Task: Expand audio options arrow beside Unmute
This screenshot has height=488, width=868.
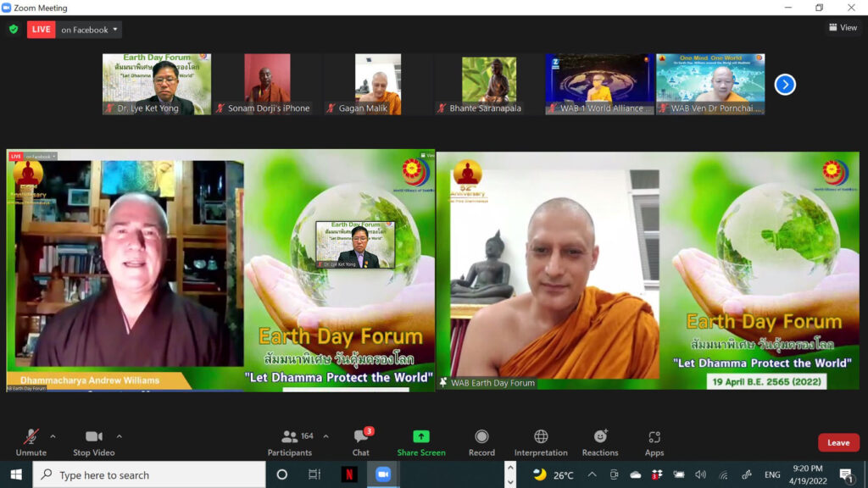Action: coord(53,436)
